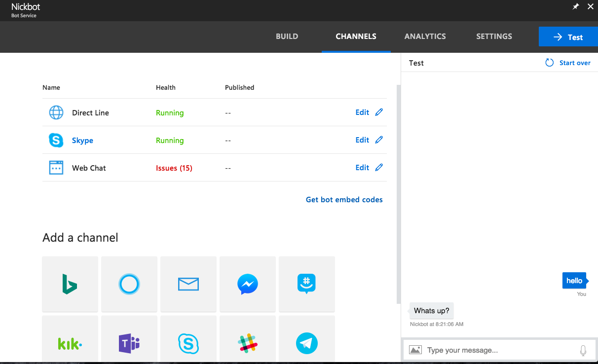Add the Kik channel

[70, 340]
